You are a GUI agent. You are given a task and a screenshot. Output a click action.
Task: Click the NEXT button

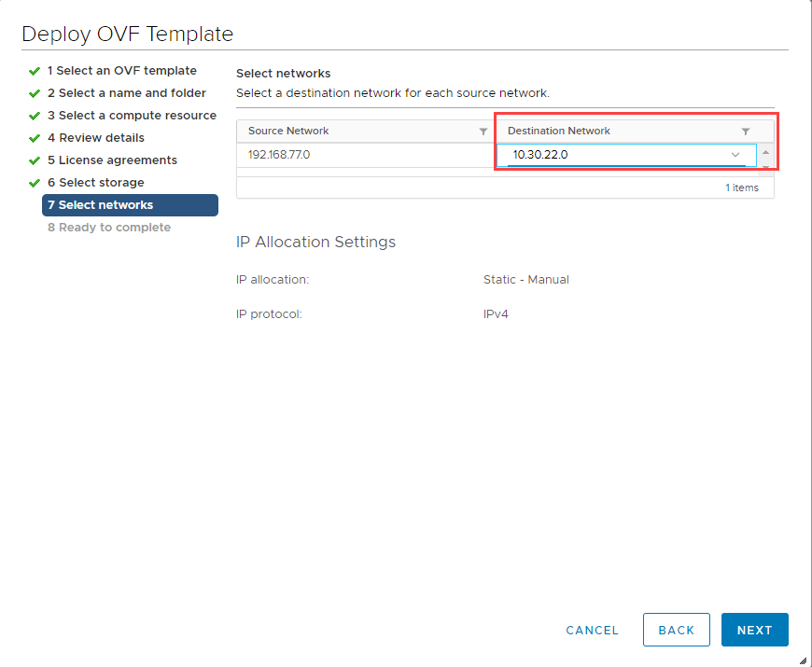pyautogui.click(x=754, y=630)
